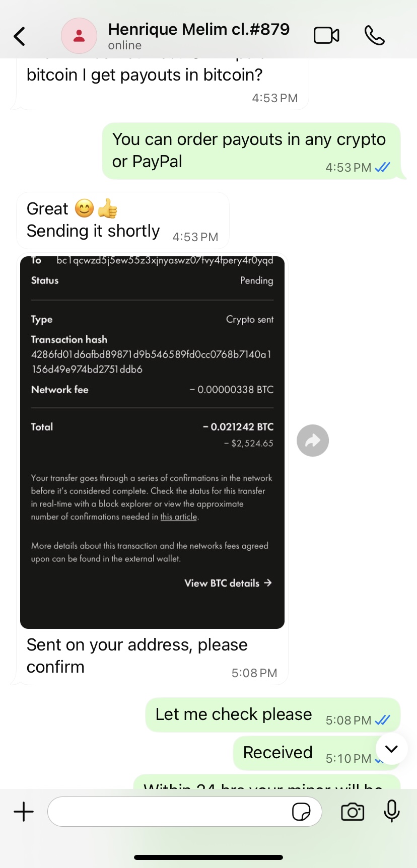Open the contact profile avatar
Viewport: 417px width, 868px height.
coord(79,36)
